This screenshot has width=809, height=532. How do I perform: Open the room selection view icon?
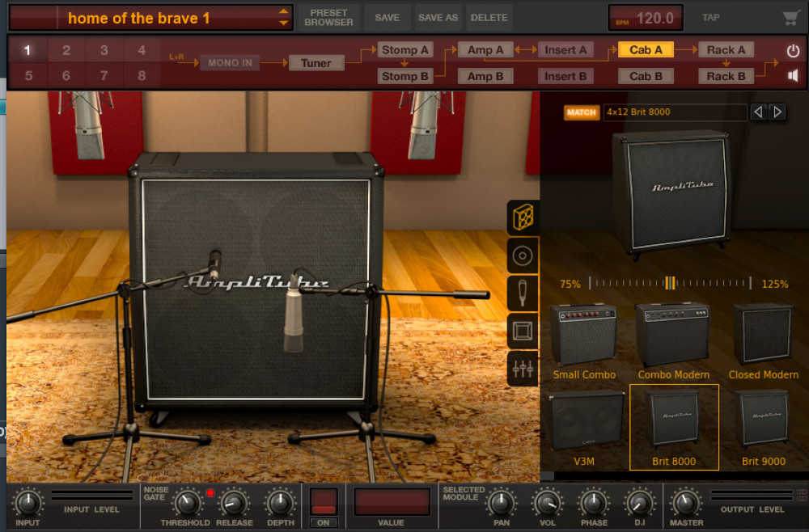[523, 331]
